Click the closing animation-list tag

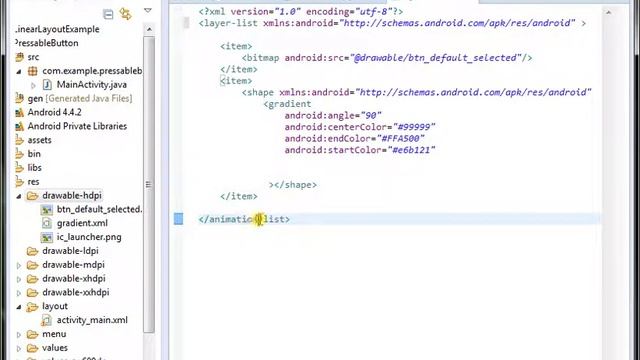point(244,219)
